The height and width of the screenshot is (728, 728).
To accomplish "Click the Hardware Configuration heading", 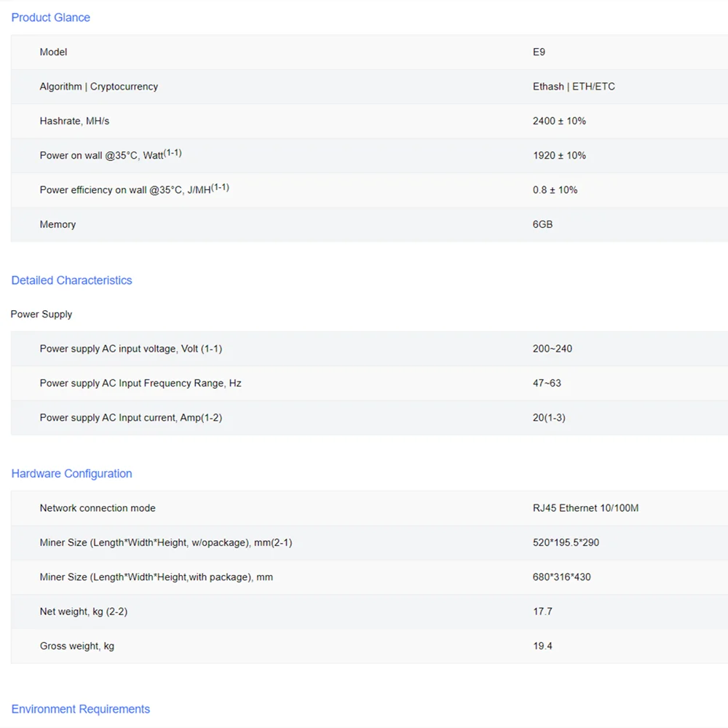I will pyautogui.click(x=71, y=473).
